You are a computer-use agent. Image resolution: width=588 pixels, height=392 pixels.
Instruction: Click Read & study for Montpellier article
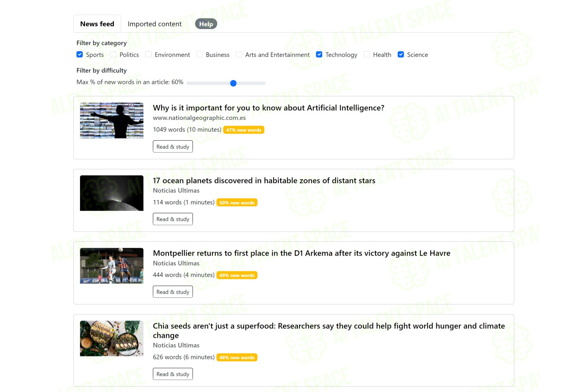coord(173,292)
